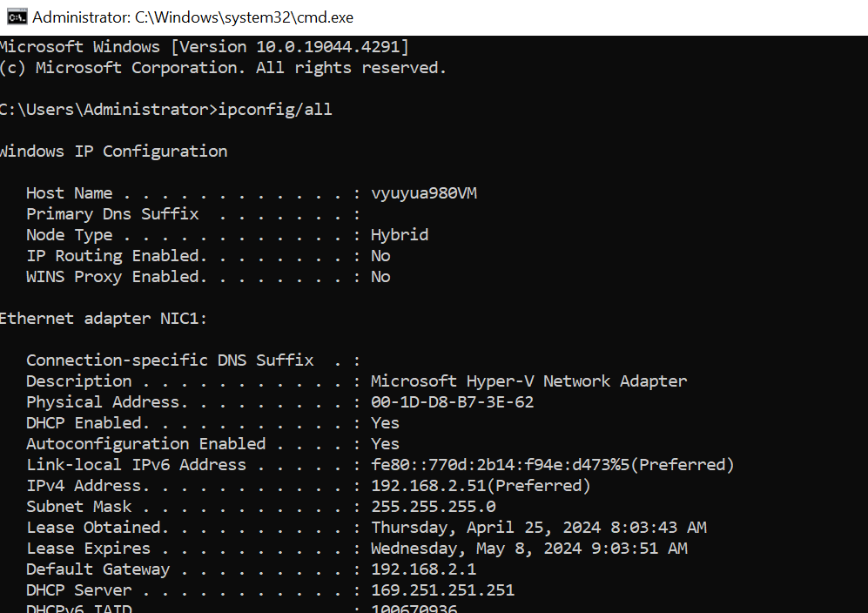The height and width of the screenshot is (613, 868).
Task: Click the DHCP Enabled Yes value
Action: click(x=385, y=423)
